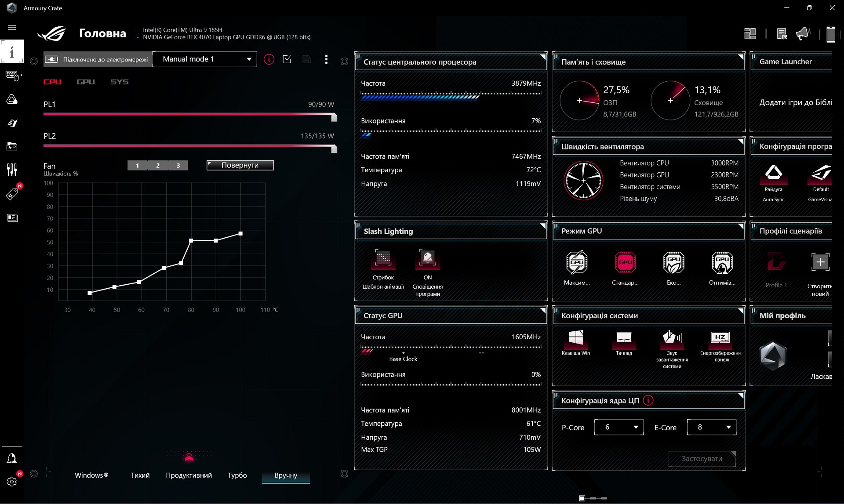The width and height of the screenshot is (844, 504).
Task: Toggle panel power saving HZ option
Action: (720, 337)
